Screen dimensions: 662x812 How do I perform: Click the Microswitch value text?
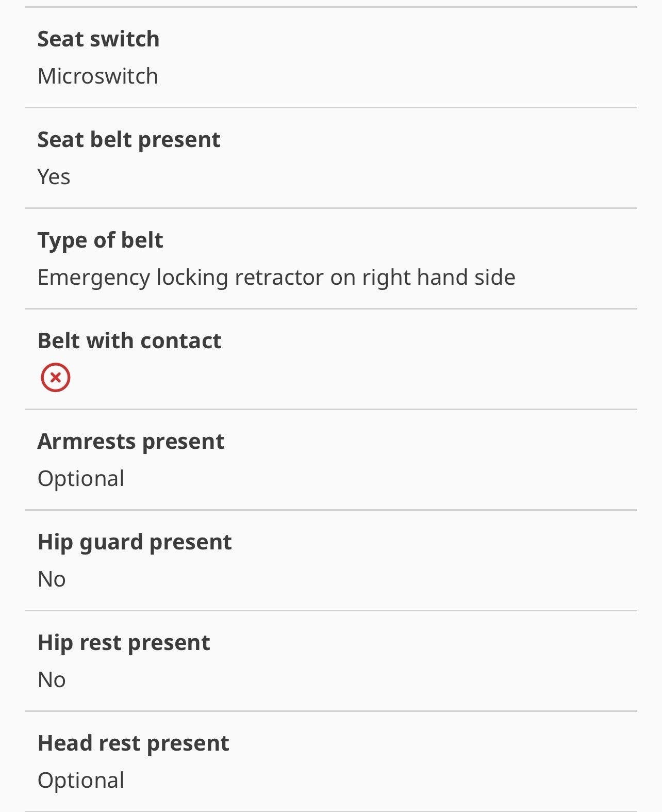coord(98,76)
